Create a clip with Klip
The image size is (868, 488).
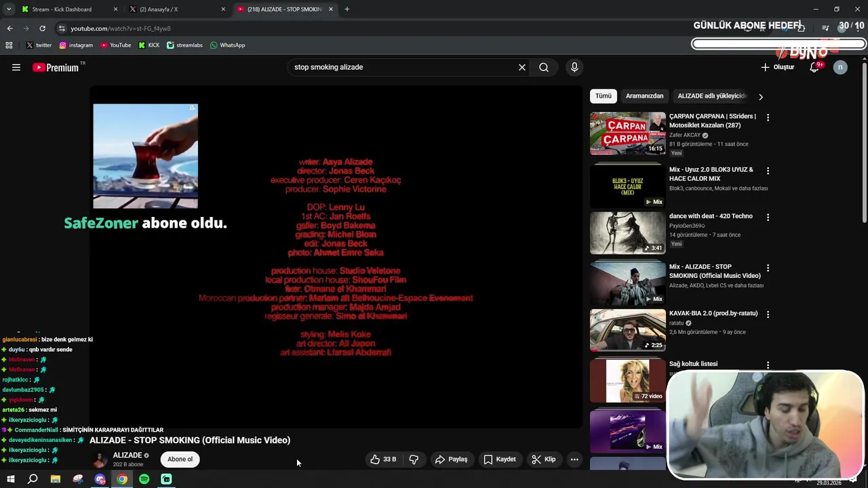[x=544, y=460]
